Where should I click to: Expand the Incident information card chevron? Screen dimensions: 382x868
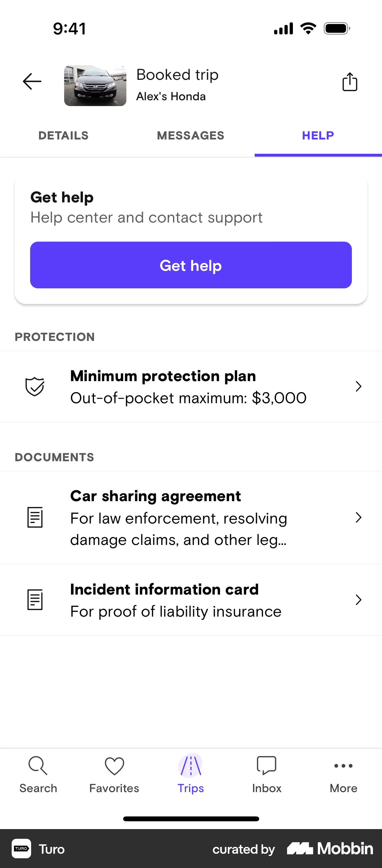[358, 600]
